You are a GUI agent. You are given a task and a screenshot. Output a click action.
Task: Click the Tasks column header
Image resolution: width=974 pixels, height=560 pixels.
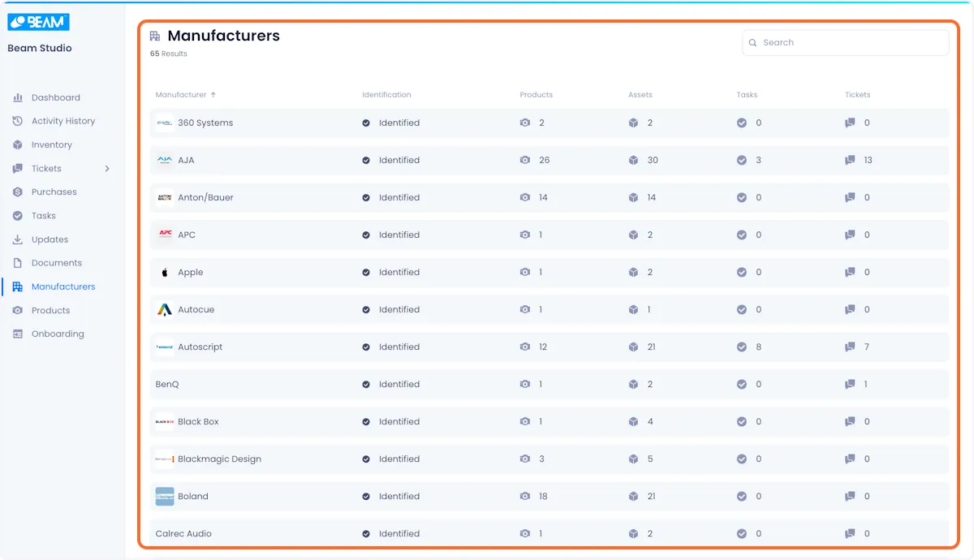[747, 95]
